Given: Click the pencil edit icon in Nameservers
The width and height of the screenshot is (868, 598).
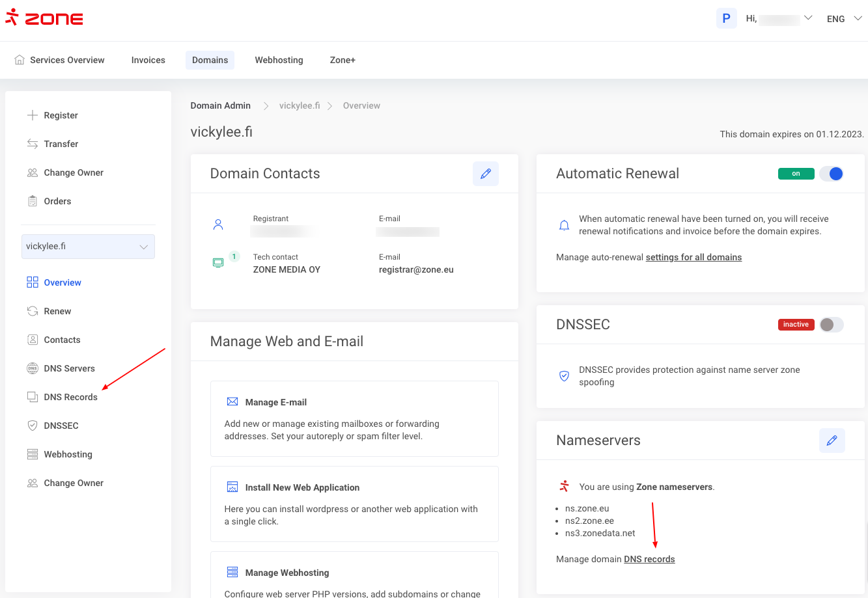Looking at the screenshot, I should [x=832, y=441].
